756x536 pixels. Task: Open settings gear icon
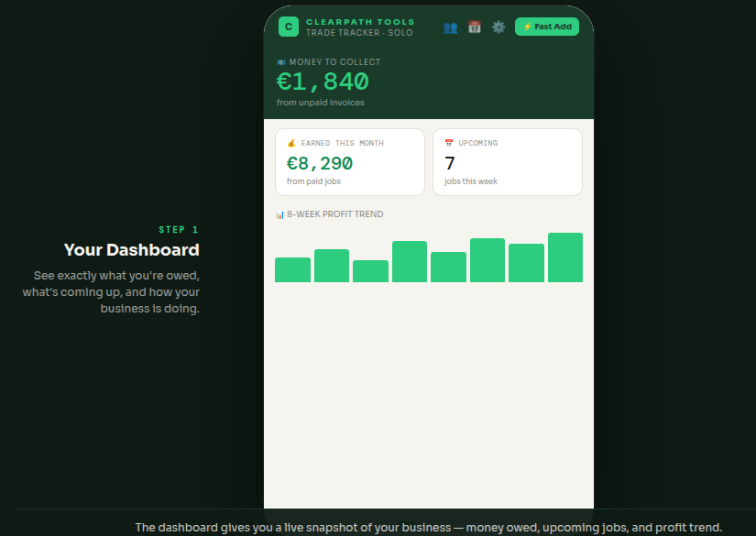click(499, 27)
